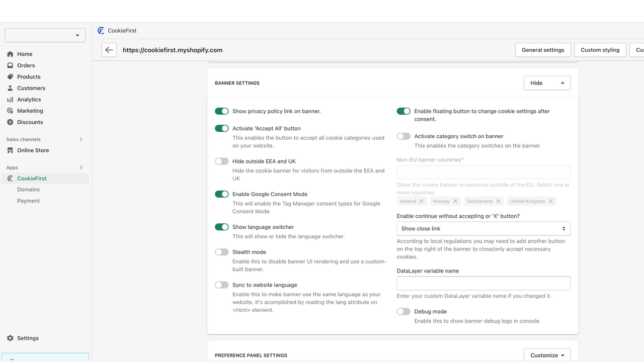Screen dimensions: 644x362
Task: Open the Show close link dropdown
Action: [484, 228]
